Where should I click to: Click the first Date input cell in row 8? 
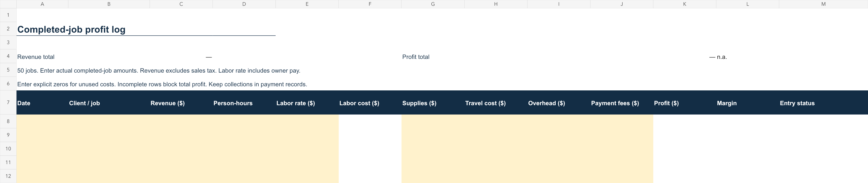click(42, 121)
